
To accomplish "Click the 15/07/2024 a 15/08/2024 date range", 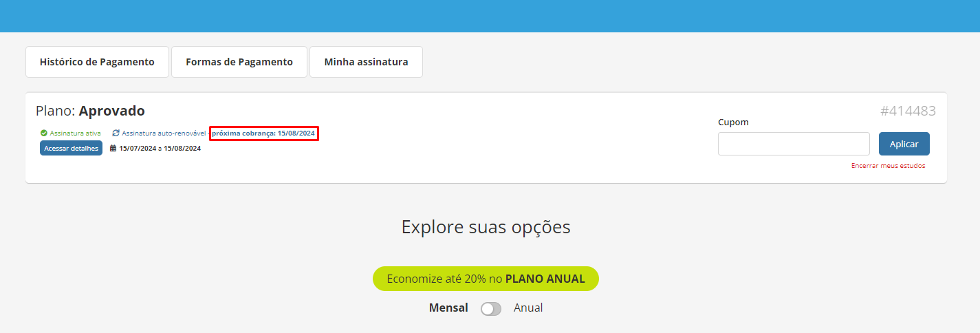I will click(x=160, y=148).
